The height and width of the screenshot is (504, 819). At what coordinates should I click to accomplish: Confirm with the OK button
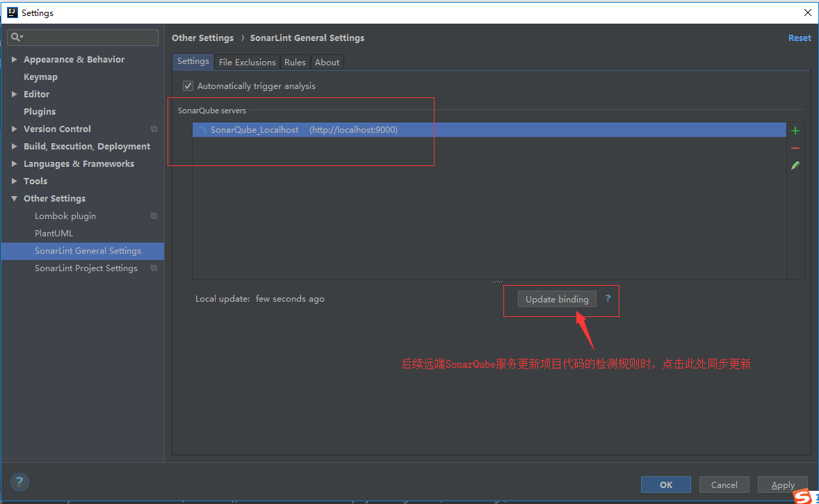[x=666, y=485]
